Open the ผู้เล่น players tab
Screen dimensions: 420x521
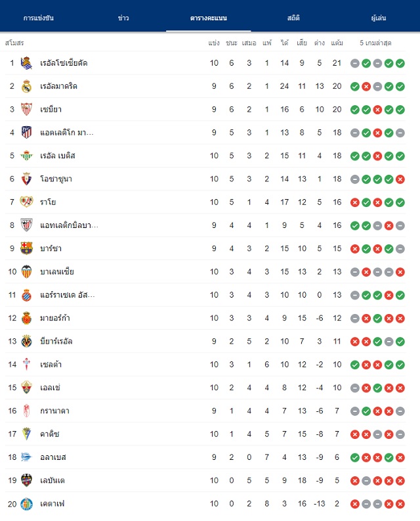379,18
